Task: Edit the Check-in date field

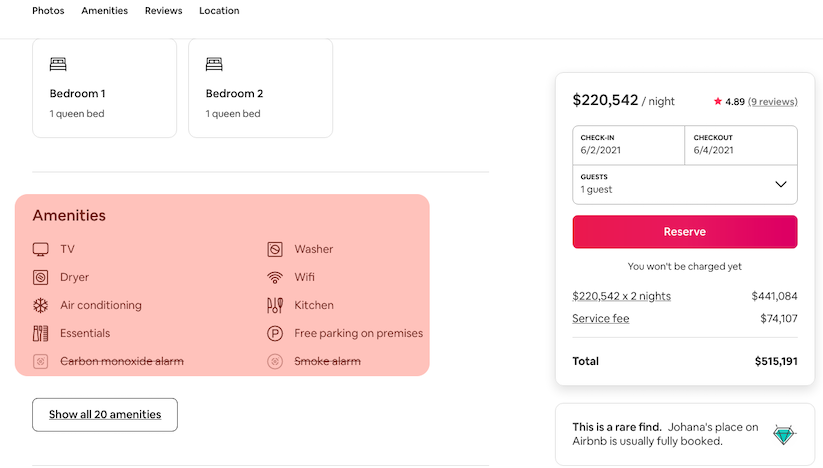Action: [628, 145]
